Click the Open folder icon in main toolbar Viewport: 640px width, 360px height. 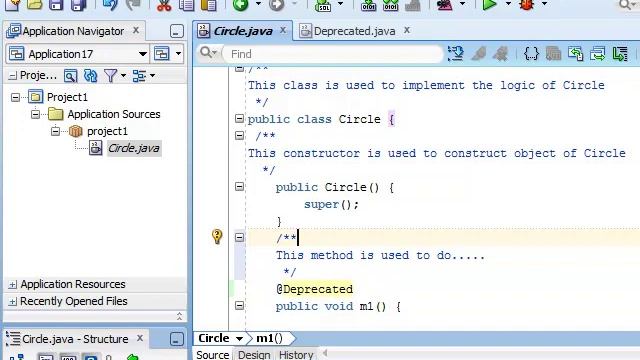click(35, 5)
